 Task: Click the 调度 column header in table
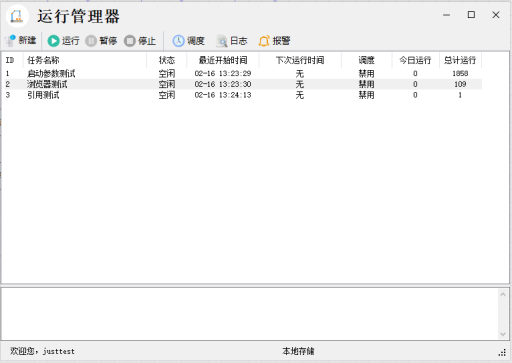pos(366,60)
